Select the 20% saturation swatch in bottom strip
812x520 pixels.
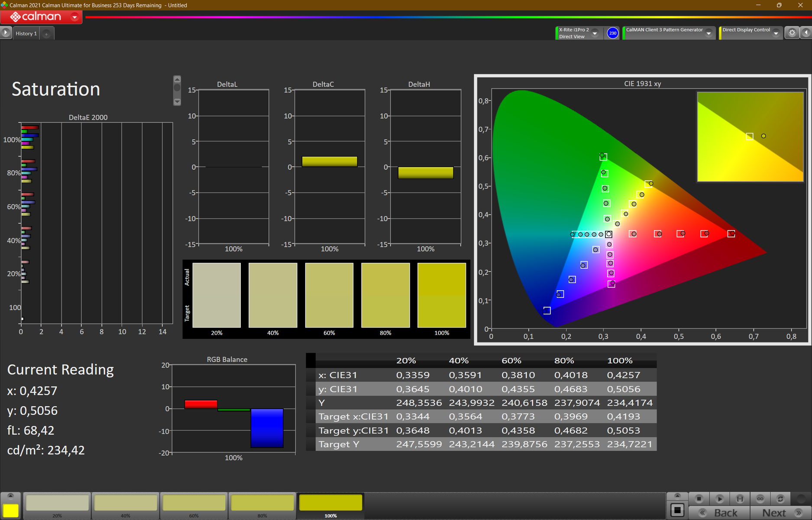pos(57,505)
